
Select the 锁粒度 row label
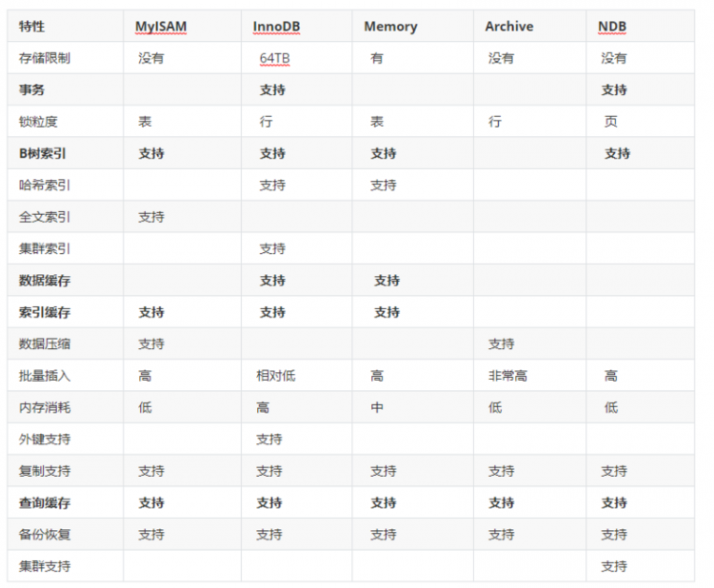(38, 122)
